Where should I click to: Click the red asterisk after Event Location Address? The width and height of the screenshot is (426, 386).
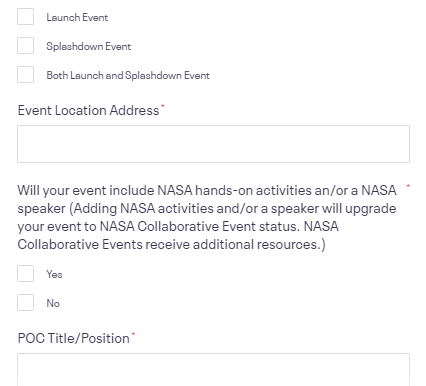(163, 106)
